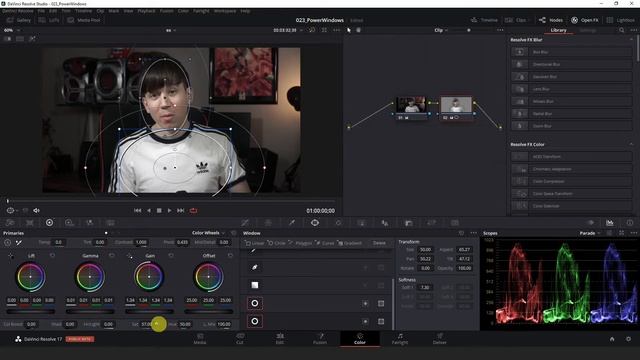Open the Open FX panel

[x=584, y=20]
